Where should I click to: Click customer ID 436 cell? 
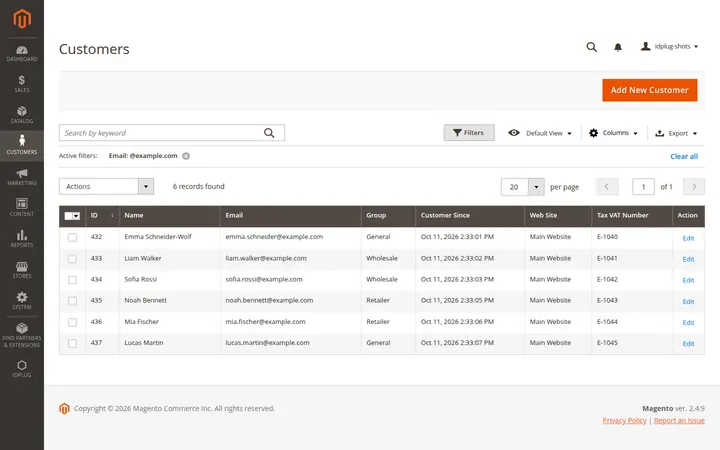[x=96, y=321]
